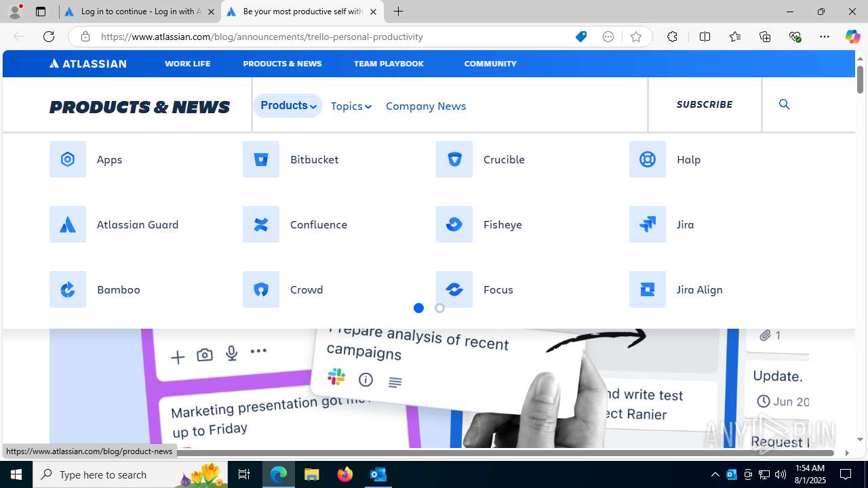Open the shopping price tag icon
Screen dimensions: 868x488
581,37
